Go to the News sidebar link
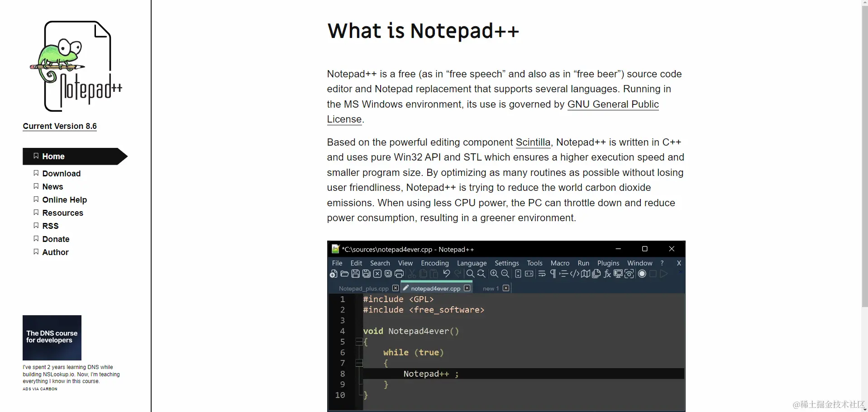Screen dimensions: 868x412 [x=52, y=187]
